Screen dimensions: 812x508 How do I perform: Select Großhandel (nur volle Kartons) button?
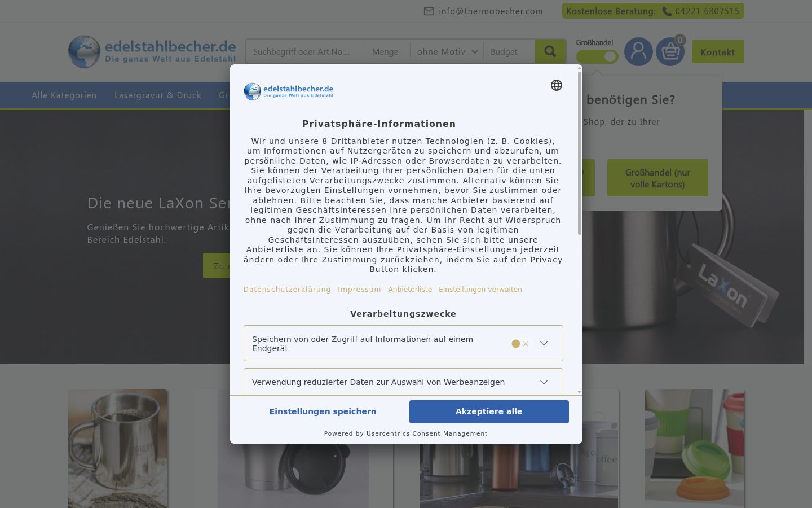tap(657, 178)
